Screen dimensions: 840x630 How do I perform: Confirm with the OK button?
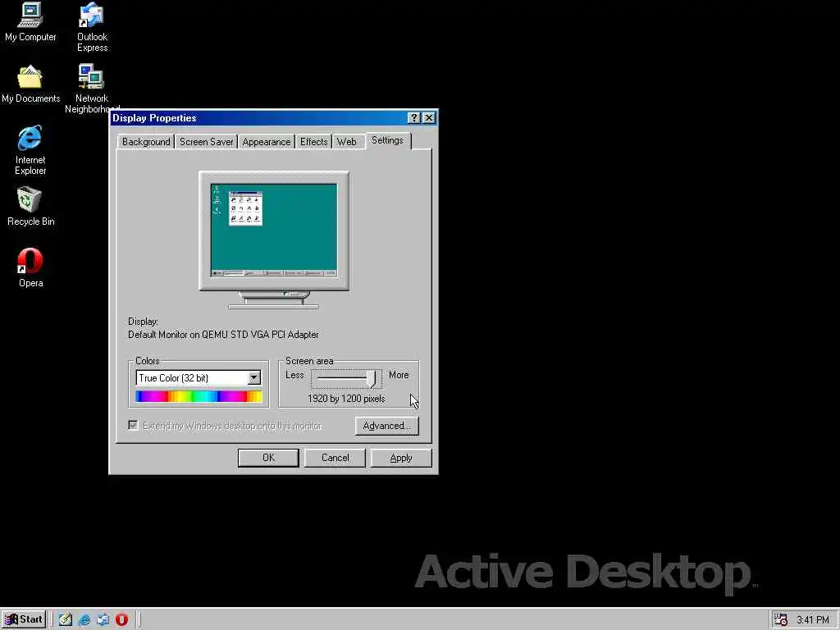[x=268, y=458]
